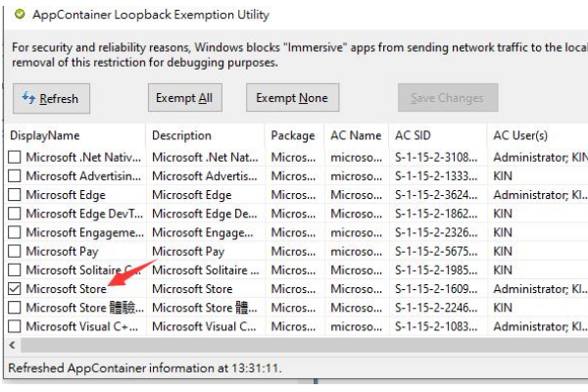Viewport: 588px width, 392px height.
Task: Select the Microsoft Edge description cell
Action: tap(192, 195)
